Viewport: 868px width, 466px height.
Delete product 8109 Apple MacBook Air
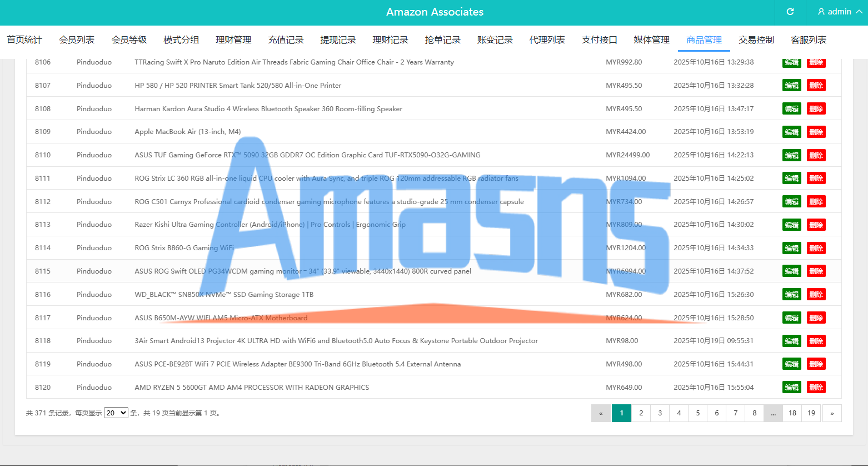(x=816, y=132)
